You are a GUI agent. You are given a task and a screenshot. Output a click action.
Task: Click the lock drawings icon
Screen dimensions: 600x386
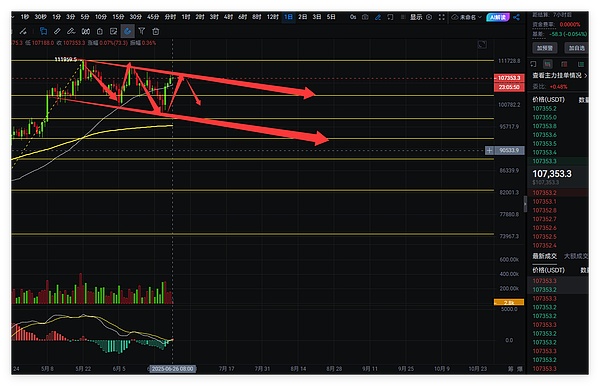coord(100,31)
